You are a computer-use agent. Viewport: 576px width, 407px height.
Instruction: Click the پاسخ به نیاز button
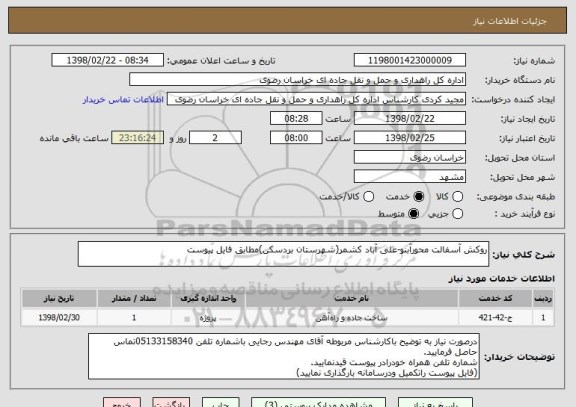(x=435, y=402)
